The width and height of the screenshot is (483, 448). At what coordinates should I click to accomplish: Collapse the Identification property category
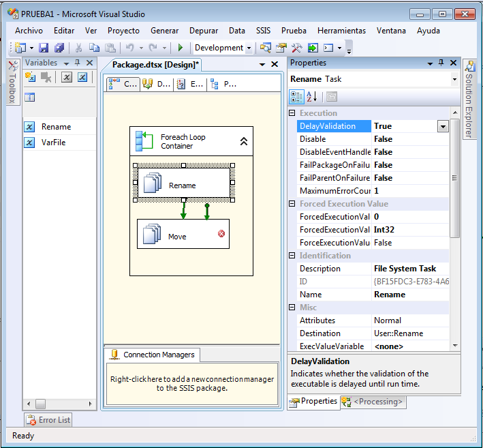tap(292, 255)
